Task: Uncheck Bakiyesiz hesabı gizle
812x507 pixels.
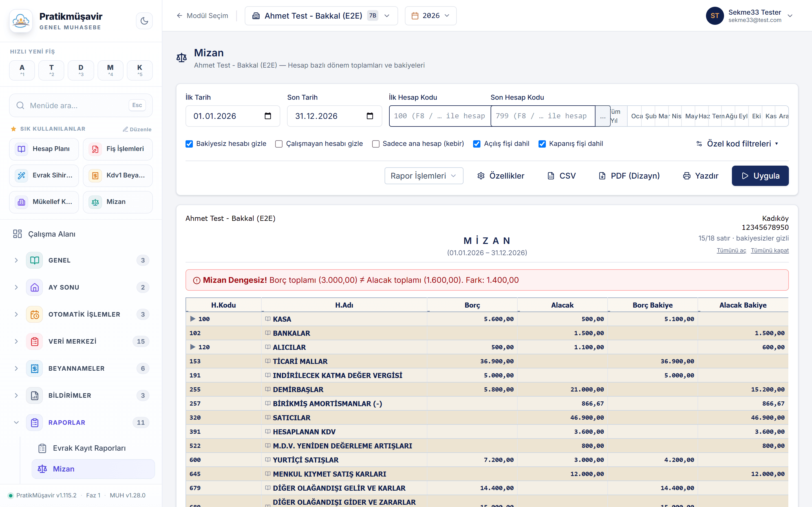Action: pyautogui.click(x=189, y=144)
